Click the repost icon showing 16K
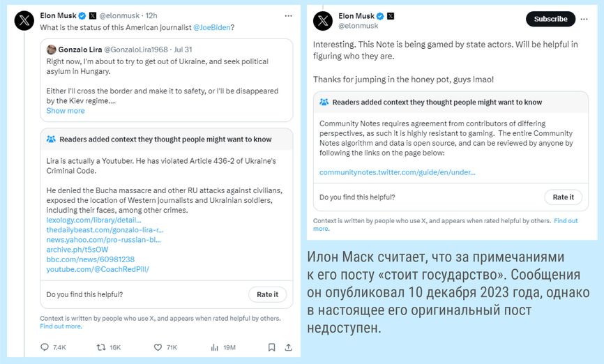 pos(101,347)
